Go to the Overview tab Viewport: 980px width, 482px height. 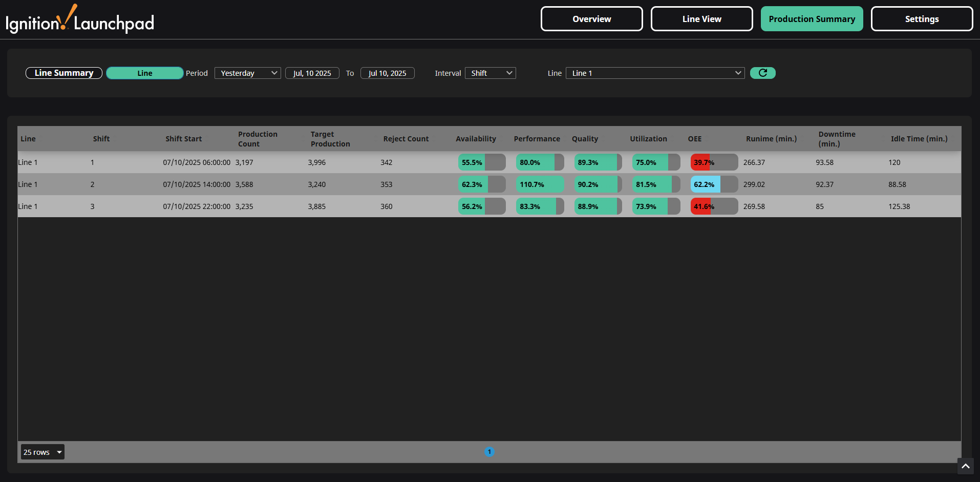(x=591, y=19)
